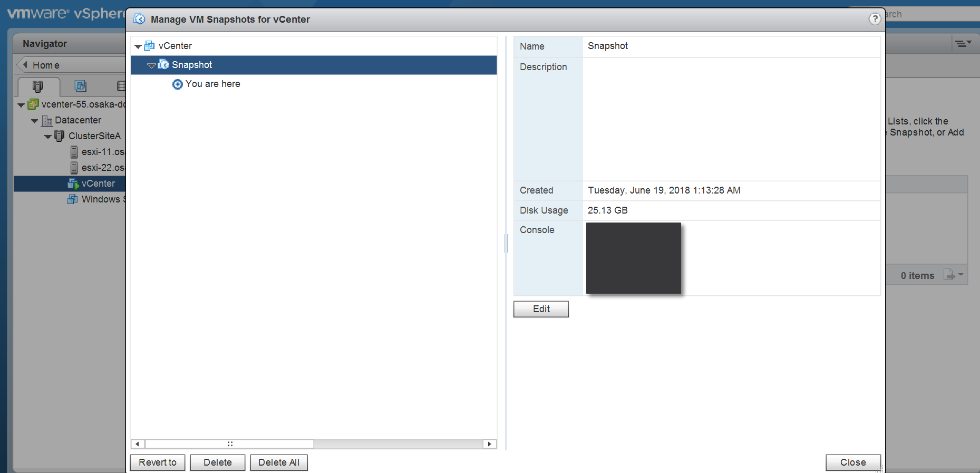Click the snapshot icon in dialog title
980x473 pixels.
pyautogui.click(x=139, y=19)
